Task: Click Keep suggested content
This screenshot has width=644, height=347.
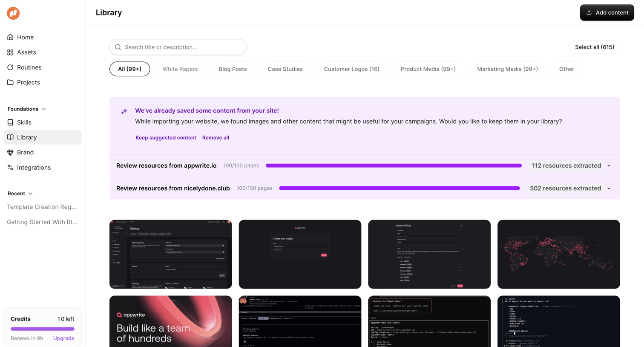Action: click(x=166, y=138)
